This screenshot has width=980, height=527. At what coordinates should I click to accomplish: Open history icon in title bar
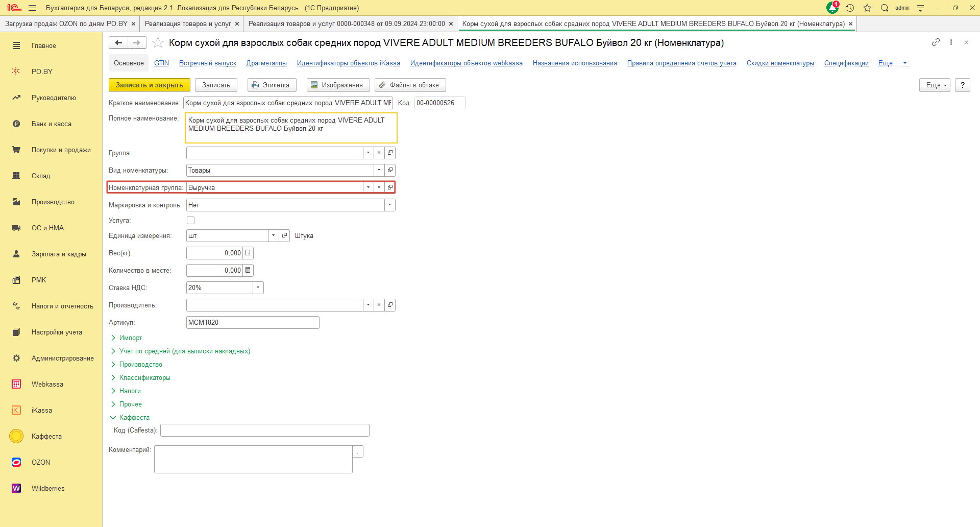(850, 8)
